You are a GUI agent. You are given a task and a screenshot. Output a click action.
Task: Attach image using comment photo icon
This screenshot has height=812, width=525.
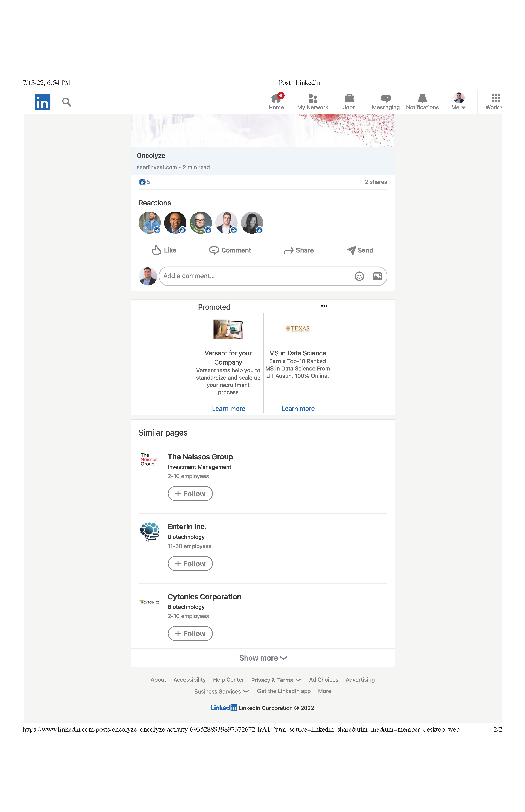pos(377,276)
